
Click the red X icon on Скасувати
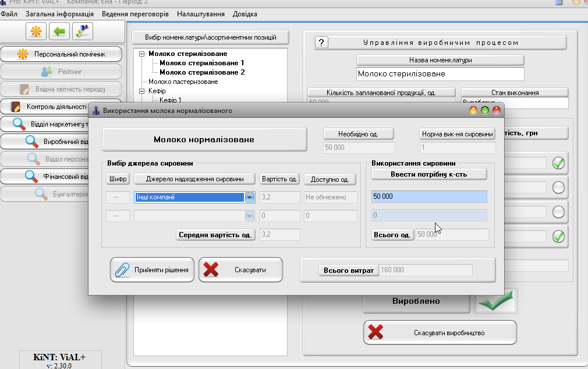tap(211, 269)
